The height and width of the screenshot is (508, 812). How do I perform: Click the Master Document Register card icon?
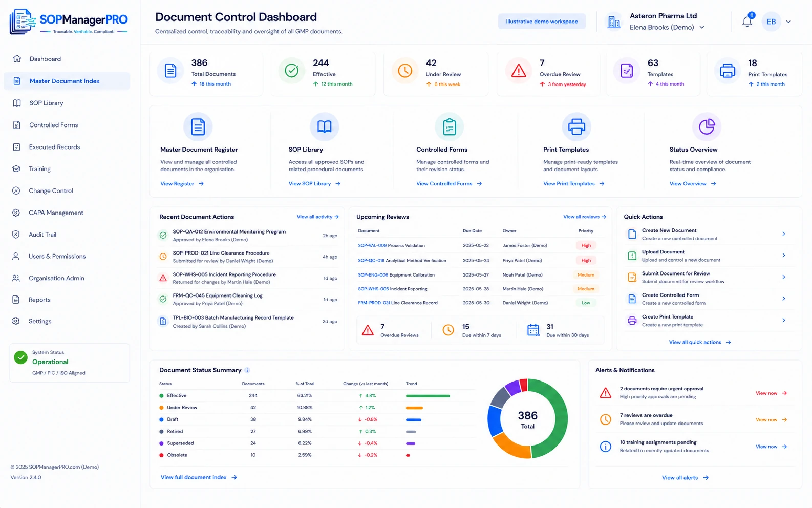(198, 126)
